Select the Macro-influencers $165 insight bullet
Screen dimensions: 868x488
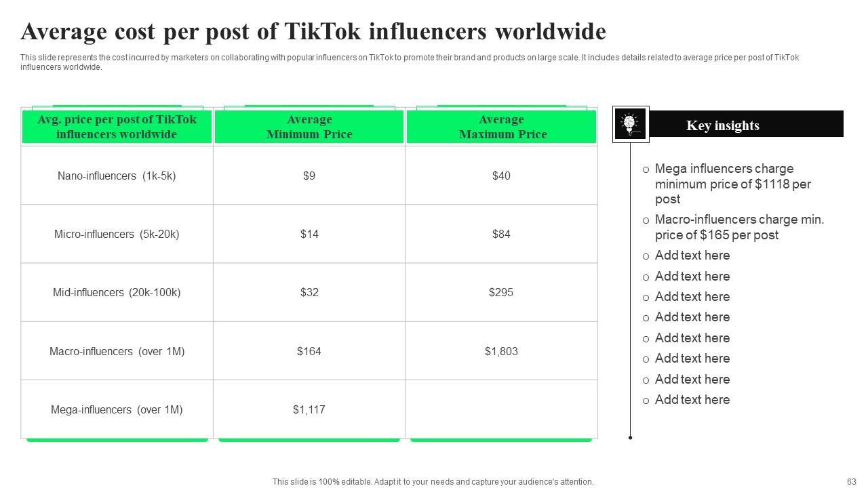tap(739, 227)
